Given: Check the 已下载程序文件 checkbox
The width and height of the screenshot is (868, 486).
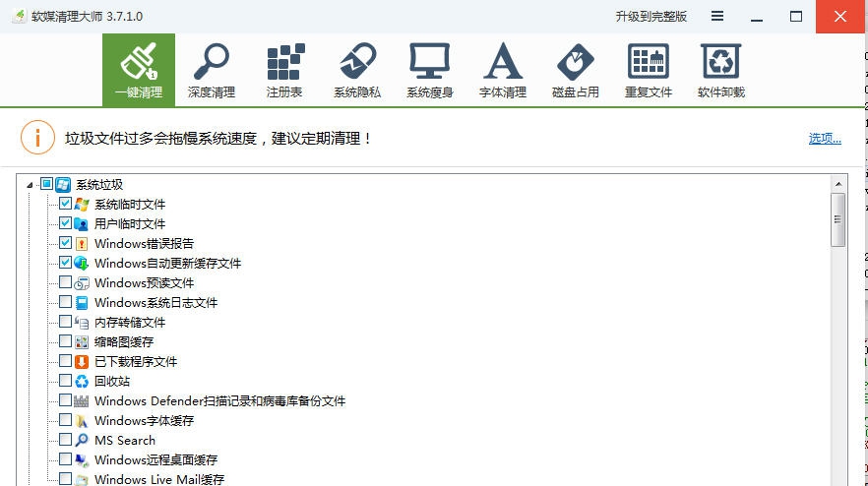Looking at the screenshot, I should click(65, 361).
